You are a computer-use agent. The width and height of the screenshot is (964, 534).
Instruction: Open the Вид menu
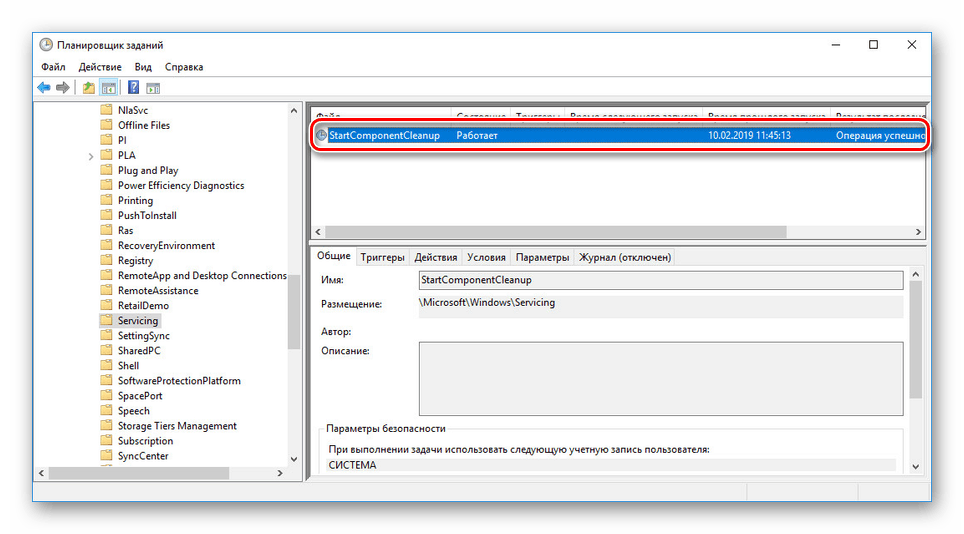pos(143,67)
